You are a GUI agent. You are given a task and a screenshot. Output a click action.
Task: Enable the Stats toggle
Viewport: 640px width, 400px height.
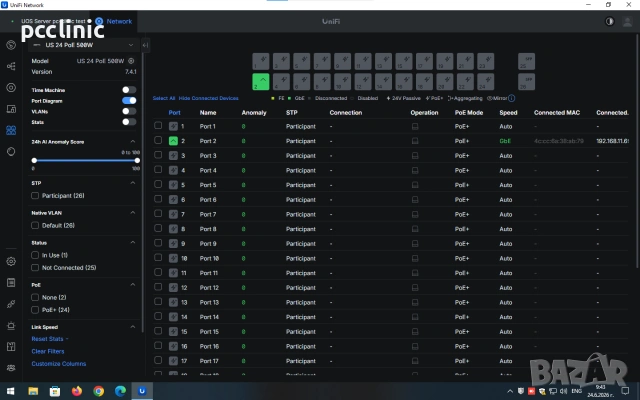click(x=129, y=122)
